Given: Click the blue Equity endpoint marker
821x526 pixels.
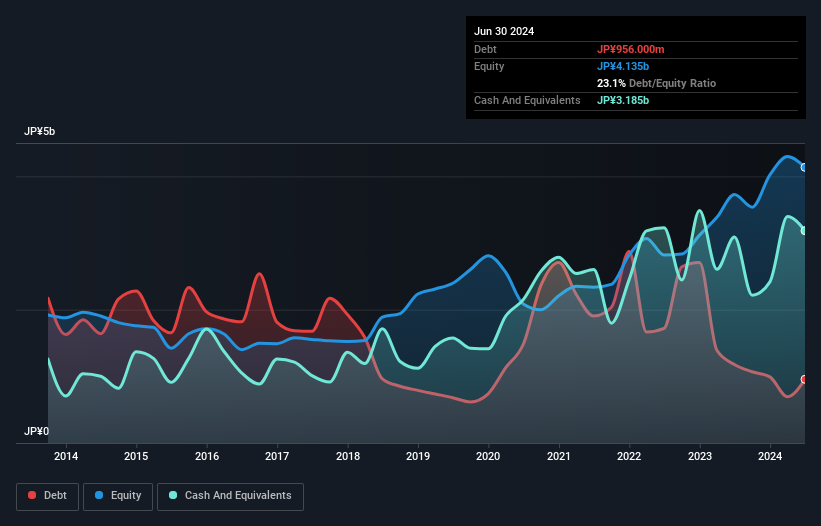Looking at the screenshot, I should click(x=804, y=167).
